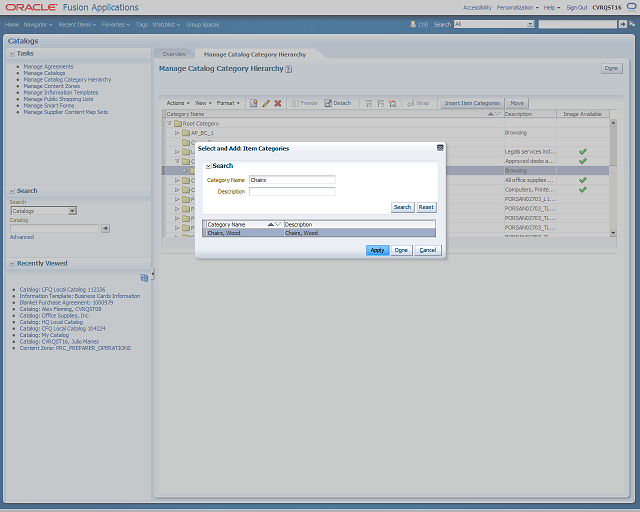Click the Oracle oval logo icon at top right
The width and height of the screenshot is (640, 512).
pyautogui.click(x=631, y=7)
